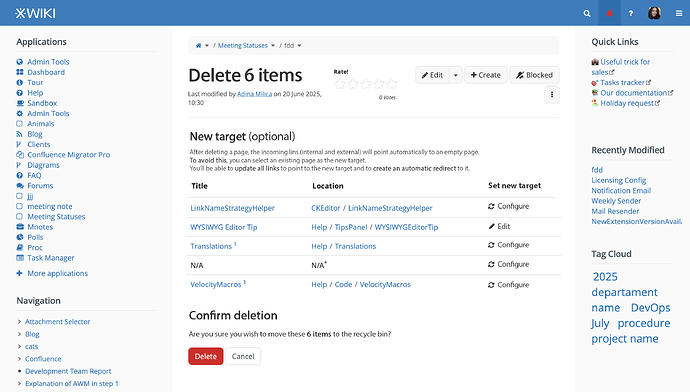Click the XWiki logo

coord(36,13)
